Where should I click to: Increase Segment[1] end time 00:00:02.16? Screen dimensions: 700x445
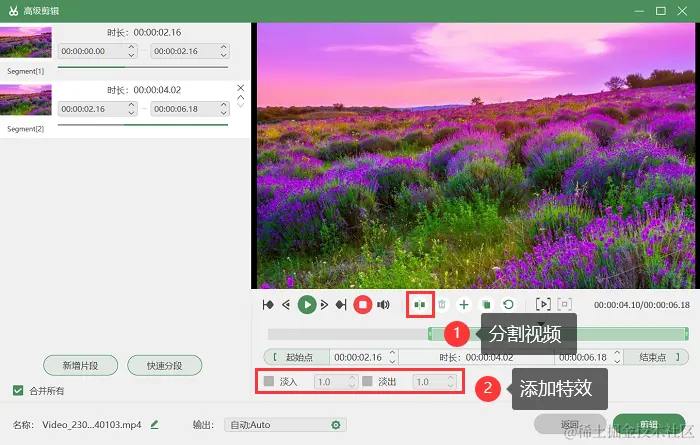coord(224,47)
